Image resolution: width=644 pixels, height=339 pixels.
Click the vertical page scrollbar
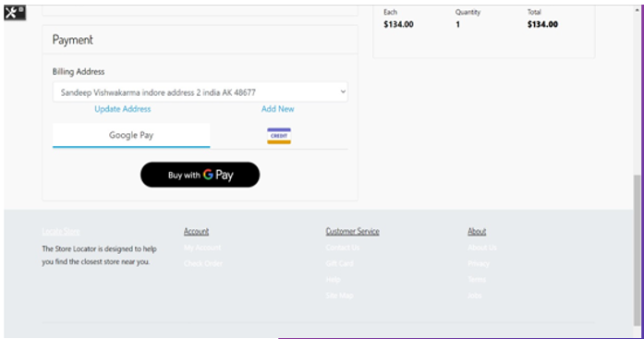637,250
